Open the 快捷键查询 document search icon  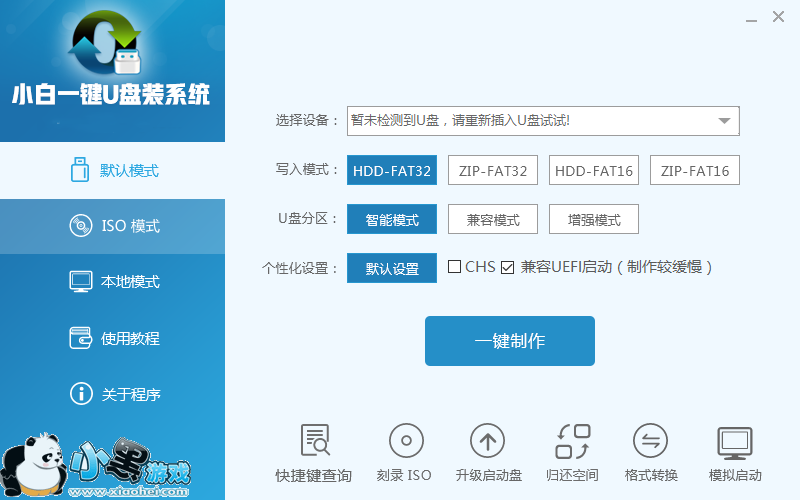315,440
